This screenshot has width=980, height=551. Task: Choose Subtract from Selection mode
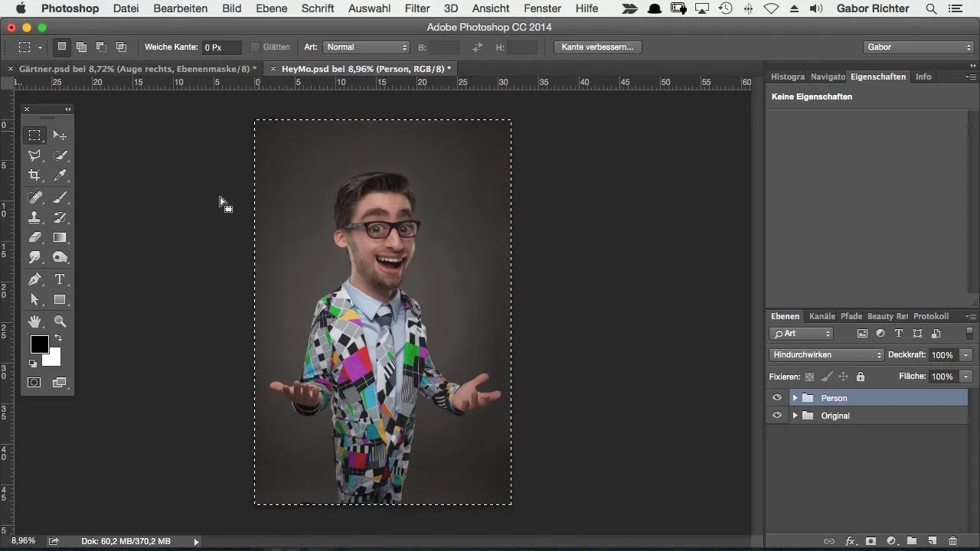(101, 47)
